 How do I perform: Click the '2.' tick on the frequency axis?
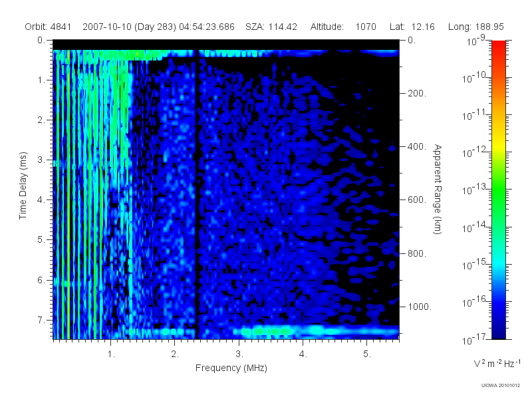tap(175, 354)
